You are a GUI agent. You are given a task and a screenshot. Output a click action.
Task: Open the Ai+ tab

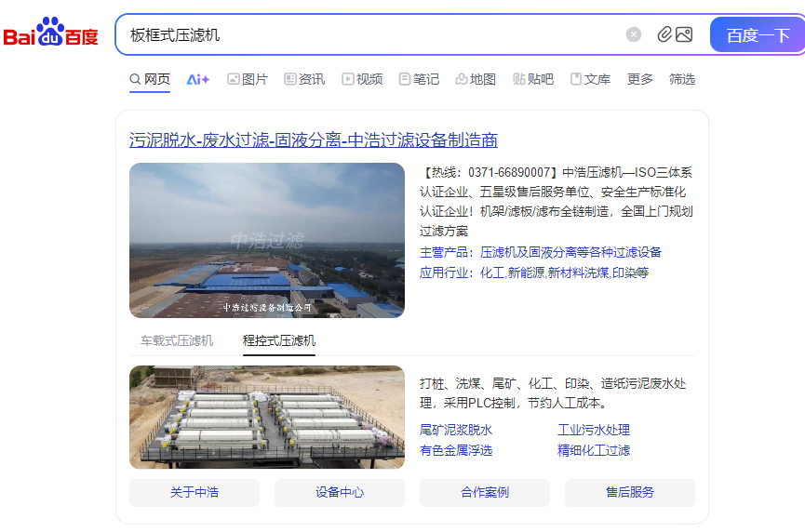point(197,79)
